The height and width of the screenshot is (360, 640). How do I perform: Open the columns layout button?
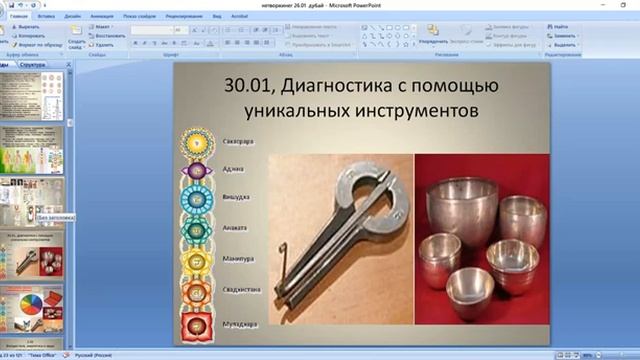[x=267, y=43]
